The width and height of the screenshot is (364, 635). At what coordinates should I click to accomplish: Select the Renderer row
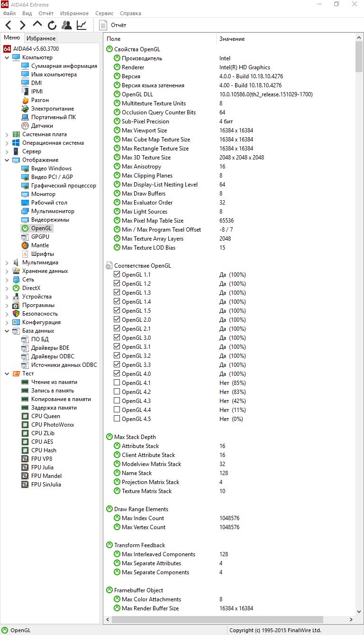coord(229,67)
